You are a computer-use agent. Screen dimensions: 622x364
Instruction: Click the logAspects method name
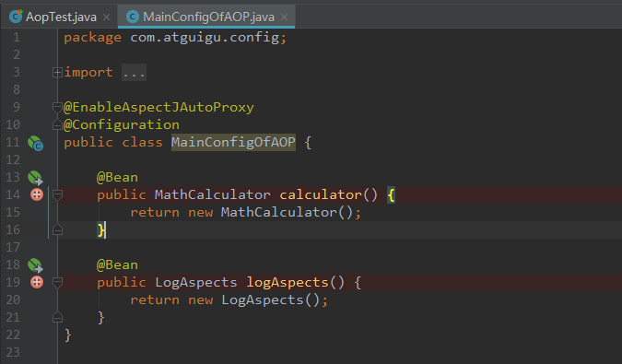coord(288,283)
